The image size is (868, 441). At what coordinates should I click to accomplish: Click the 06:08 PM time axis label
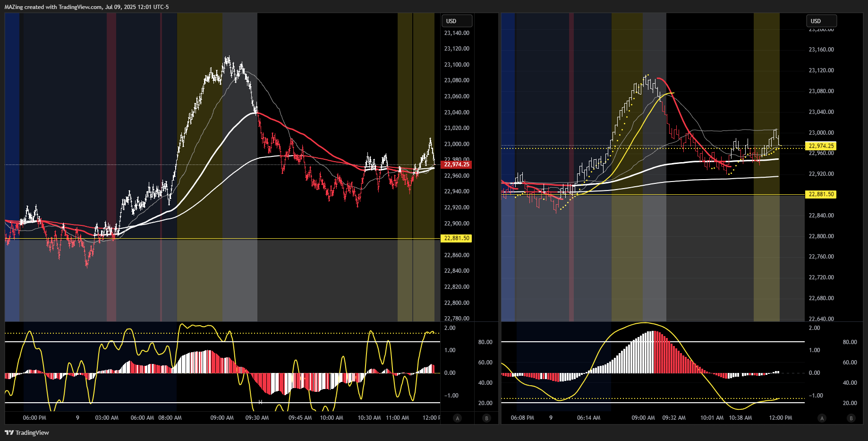coord(522,418)
